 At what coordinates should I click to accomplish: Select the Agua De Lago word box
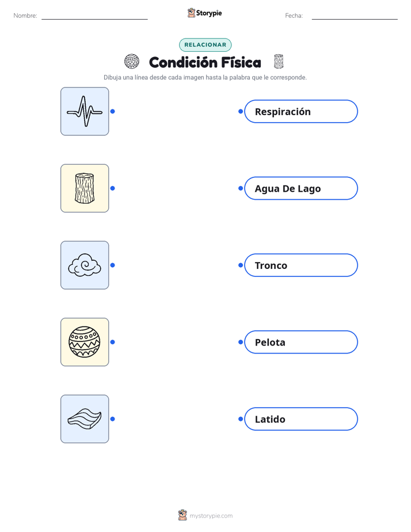click(x=301, y=188)
